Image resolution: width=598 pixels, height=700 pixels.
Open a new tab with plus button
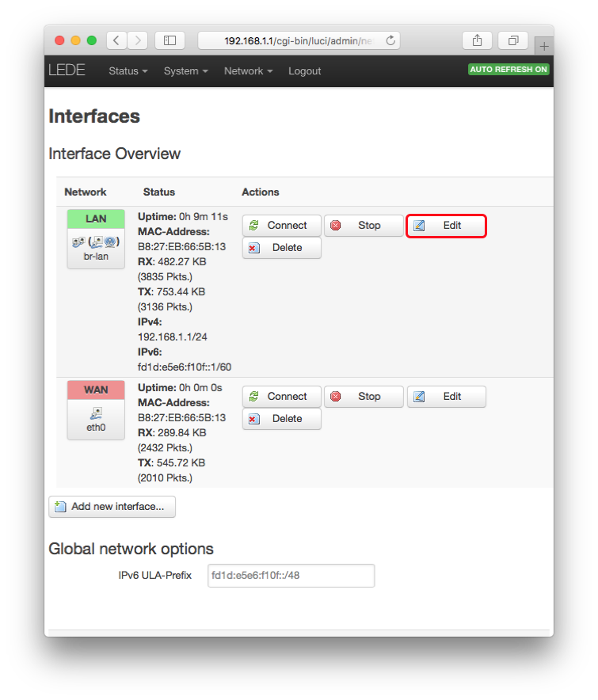pyautogui.click(x=544, y=46)
